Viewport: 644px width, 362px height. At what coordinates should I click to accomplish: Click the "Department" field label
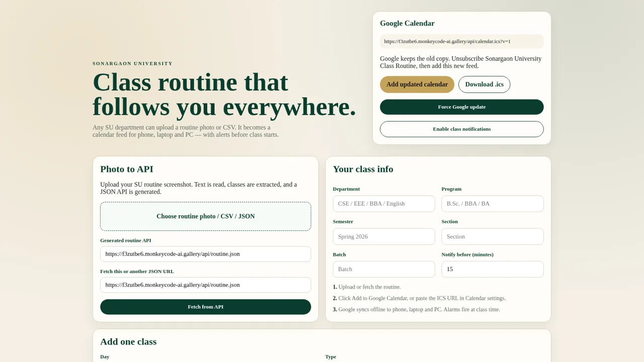346,189
